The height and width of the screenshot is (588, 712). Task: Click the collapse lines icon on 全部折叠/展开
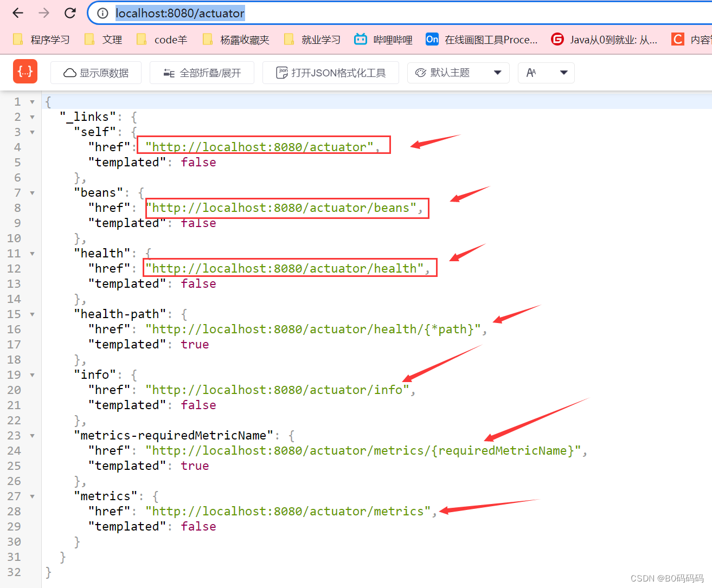(x=169, y=73)
